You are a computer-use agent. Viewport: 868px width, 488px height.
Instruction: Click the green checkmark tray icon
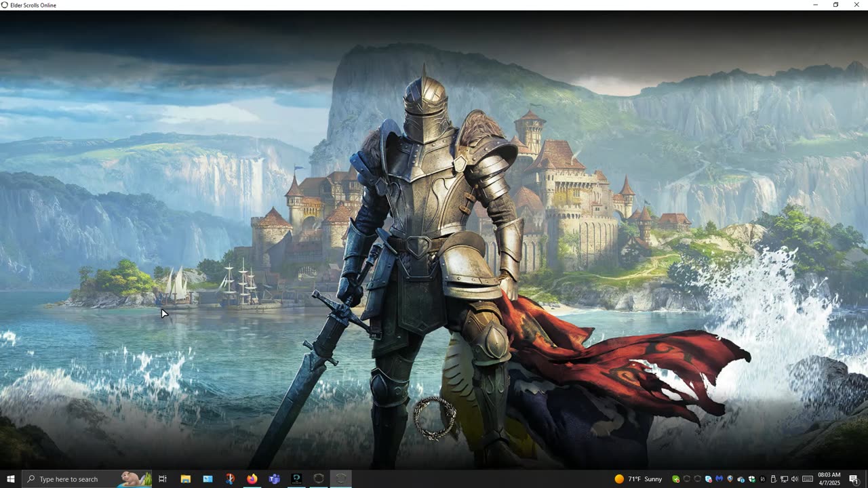676,479
